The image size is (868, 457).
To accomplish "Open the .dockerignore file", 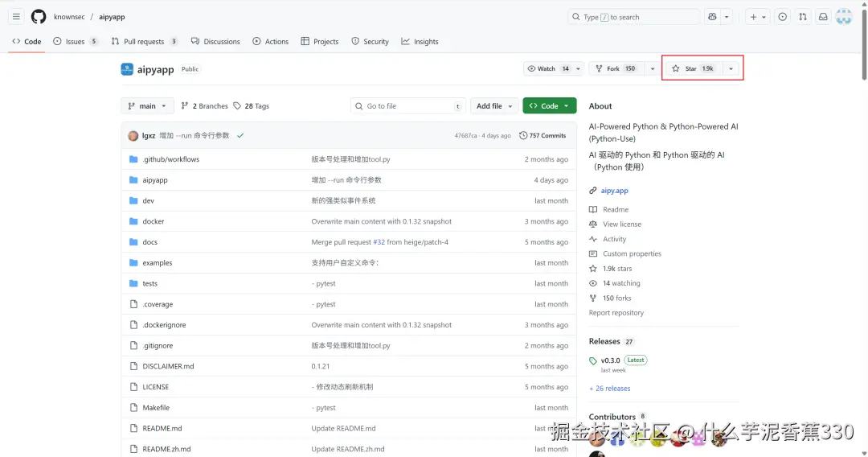I will pyautogui.click(x=164, y=325).
